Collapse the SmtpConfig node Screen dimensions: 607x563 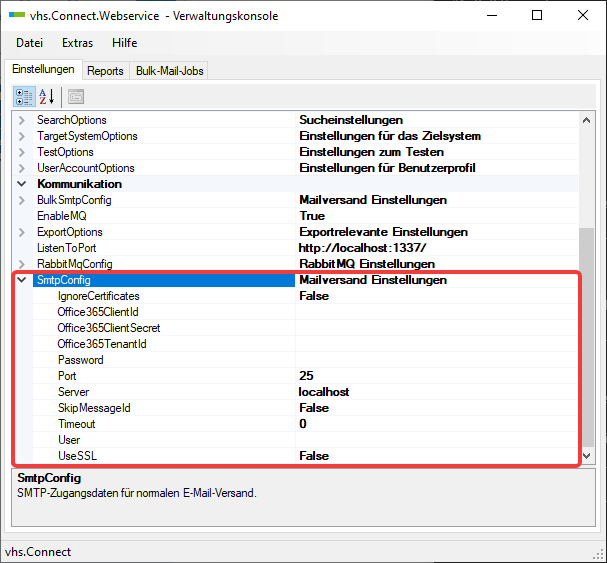[22, 280]
